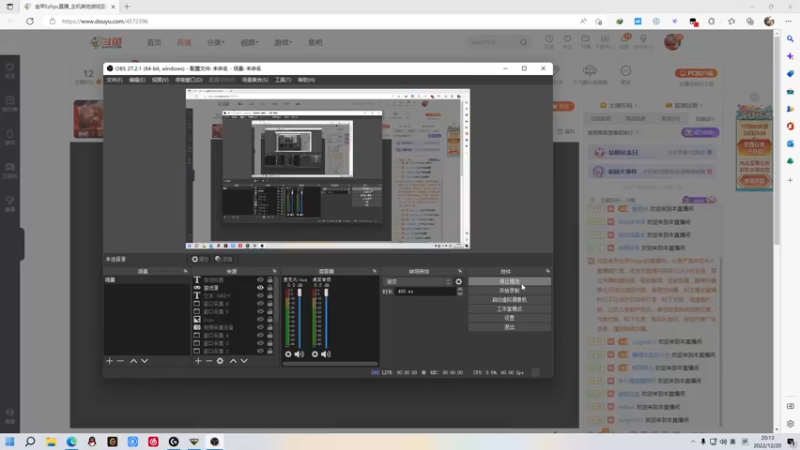Open the OBS 帮助(H) menu
This screenshot has height=450, width=800.
click(306, 80)
